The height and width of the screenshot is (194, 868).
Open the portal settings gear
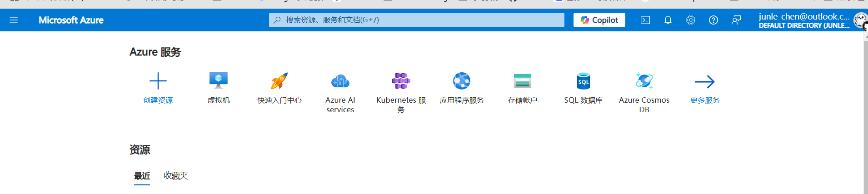691,20
